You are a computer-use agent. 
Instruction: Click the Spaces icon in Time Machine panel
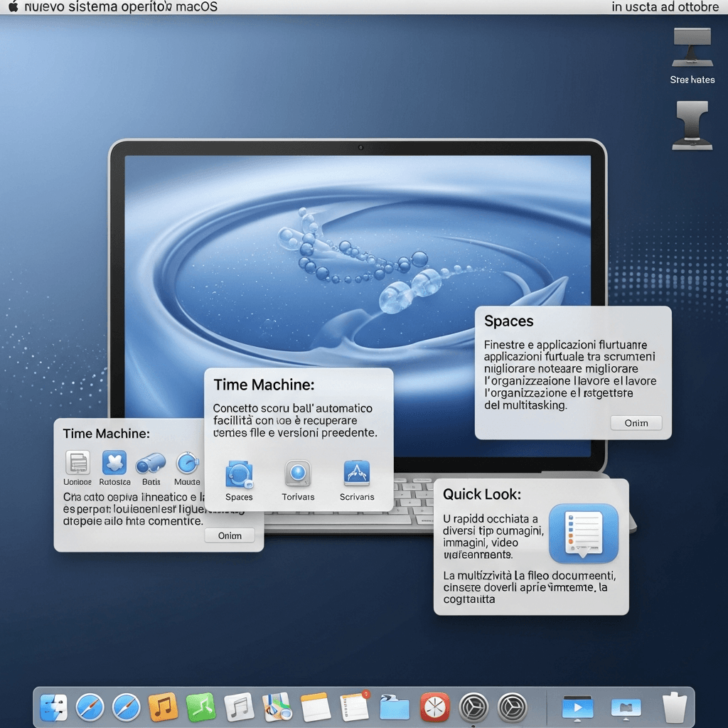point(239,474)
